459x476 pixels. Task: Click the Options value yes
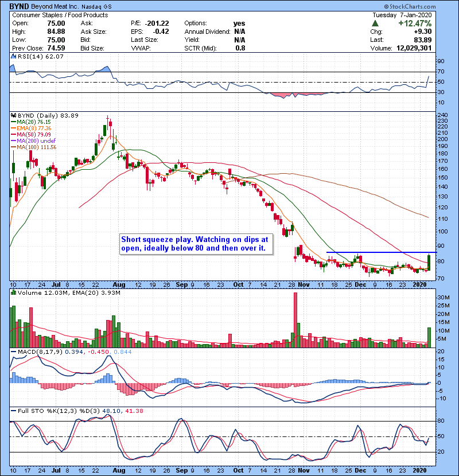coord(239,24)
